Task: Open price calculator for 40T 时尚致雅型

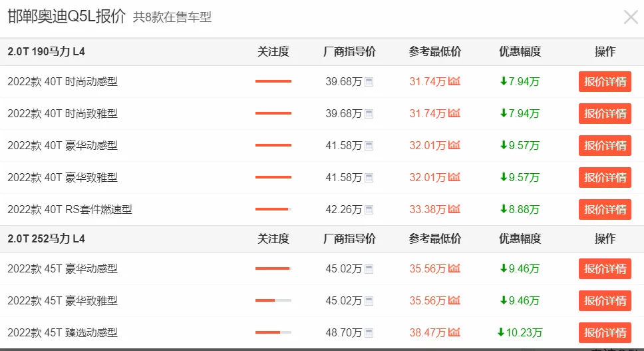Action: coord(369,114)
